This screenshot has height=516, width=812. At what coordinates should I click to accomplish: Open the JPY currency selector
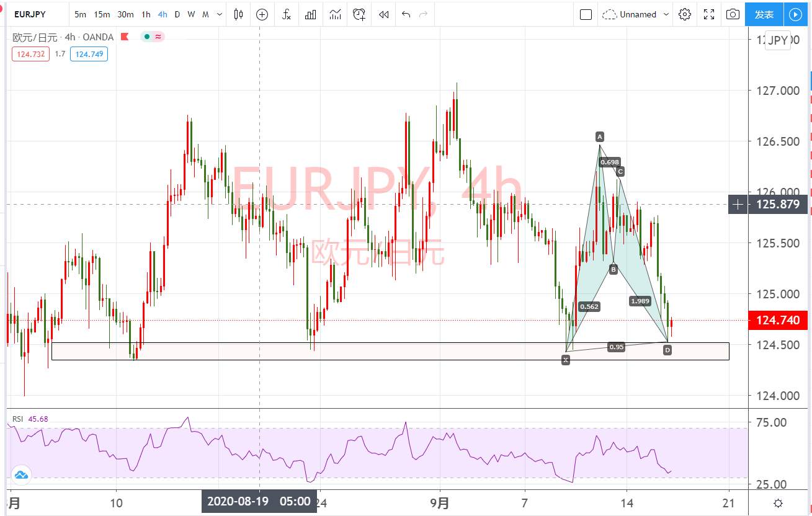click(777, 41)
